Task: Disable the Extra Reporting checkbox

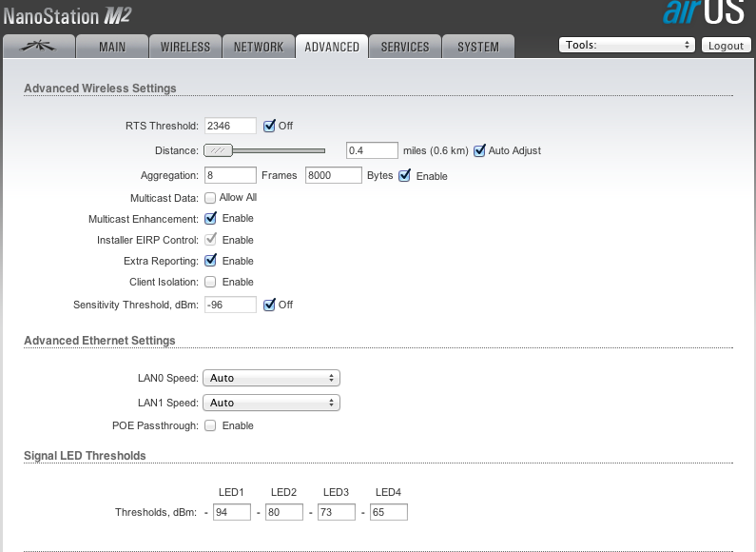Action: (x=211, y=261)
